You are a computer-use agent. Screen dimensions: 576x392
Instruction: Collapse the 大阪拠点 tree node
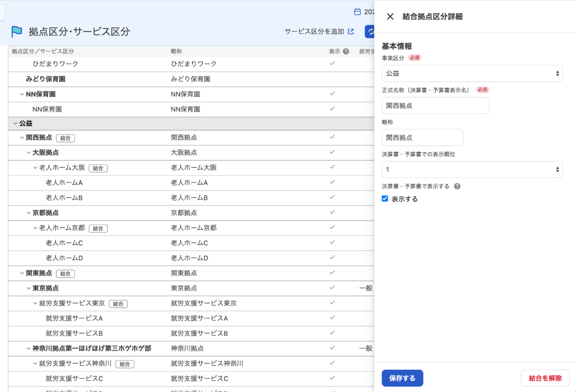click(x=29, y=152)
